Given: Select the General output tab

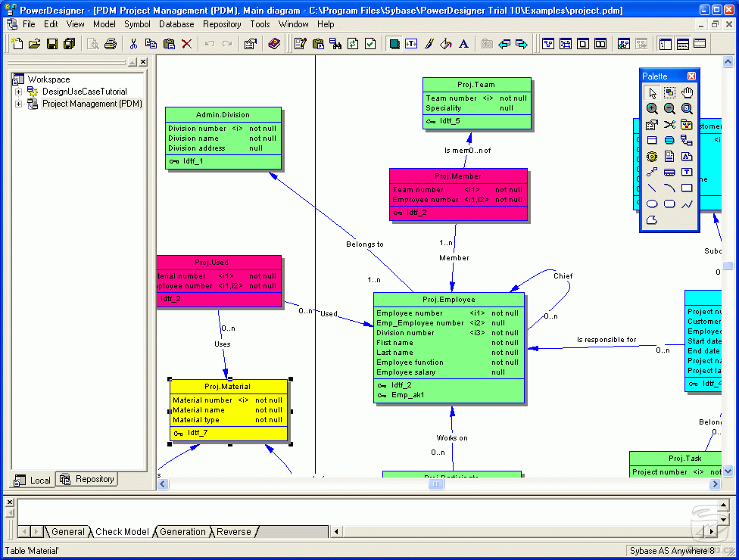Looking at the screenshot, I should click(x=68, y=532).
